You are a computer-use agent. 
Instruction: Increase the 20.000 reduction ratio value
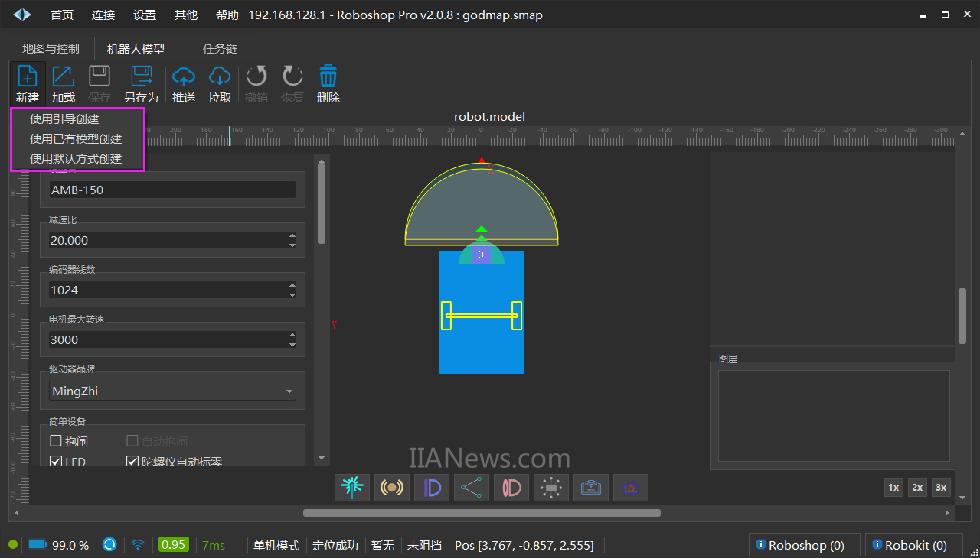[292, 236]
